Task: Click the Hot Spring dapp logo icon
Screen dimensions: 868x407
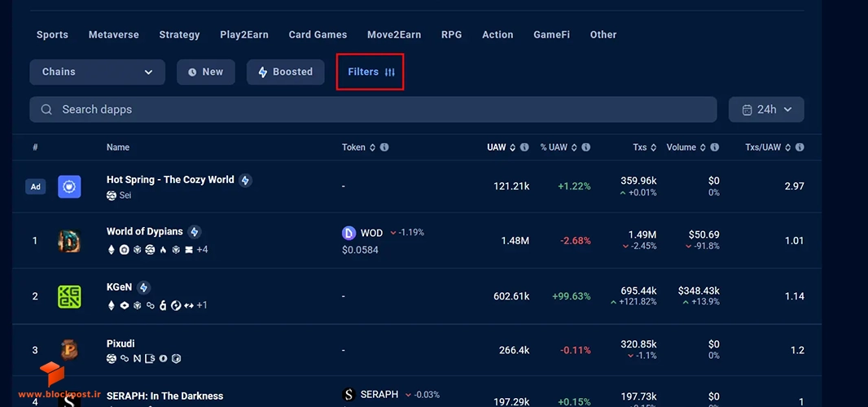Action: [70, 186]
